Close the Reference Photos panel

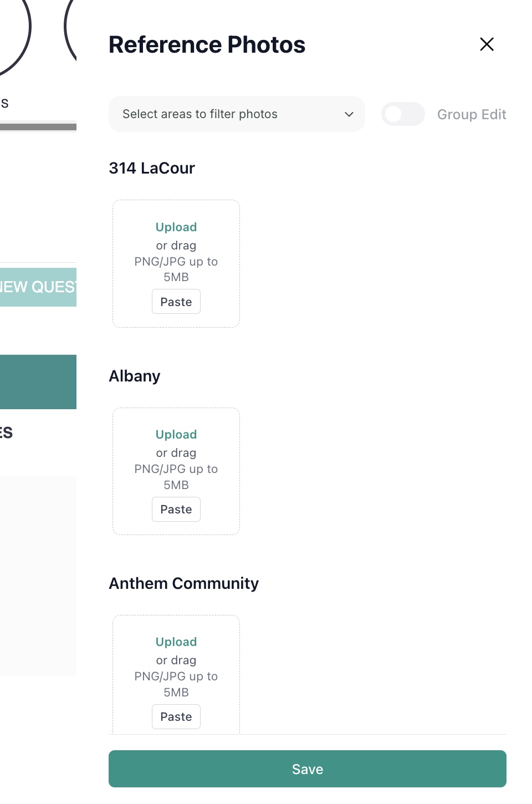click(487, 44)
